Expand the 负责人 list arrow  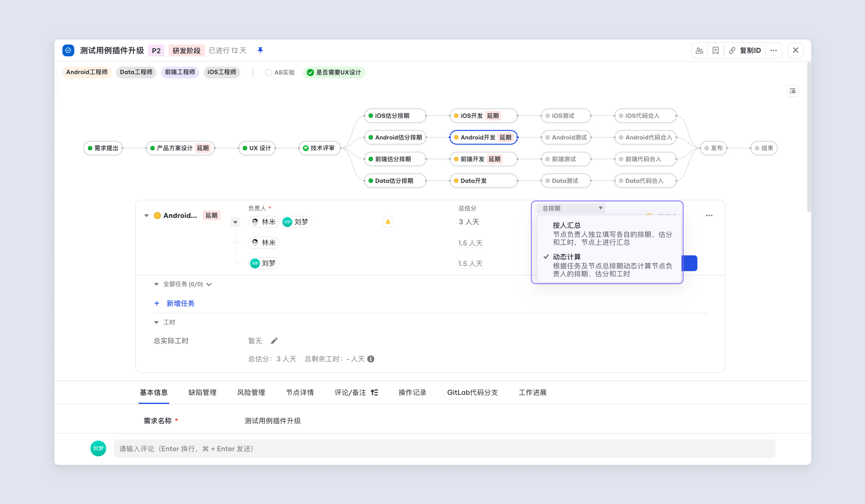click(235, 222)
